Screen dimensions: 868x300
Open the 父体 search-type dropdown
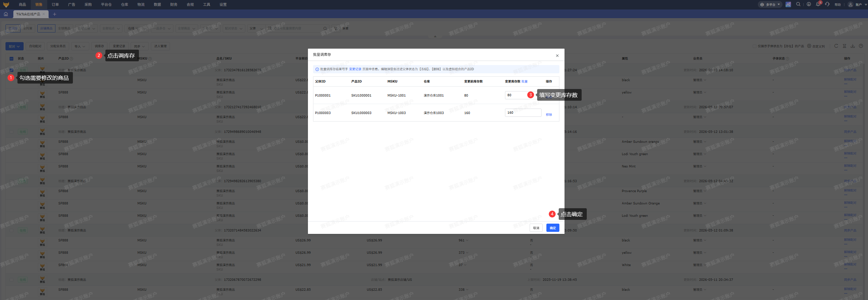coord(257,28)
